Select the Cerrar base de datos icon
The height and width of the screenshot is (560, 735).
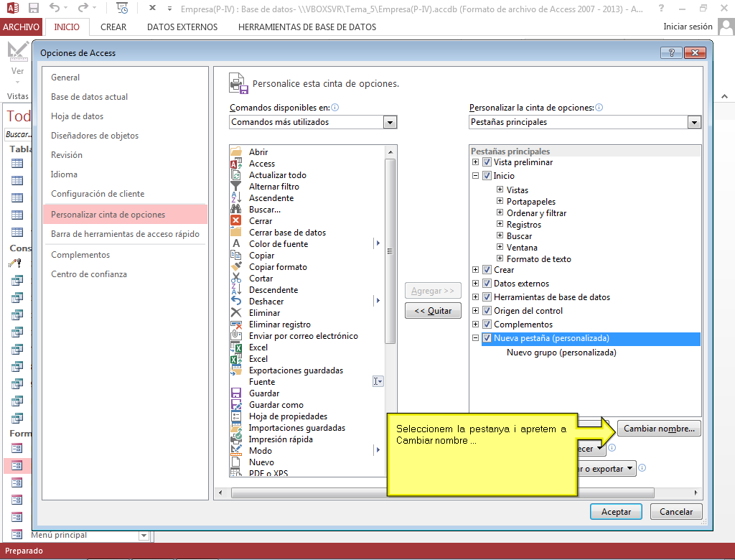tap(236, 233)
